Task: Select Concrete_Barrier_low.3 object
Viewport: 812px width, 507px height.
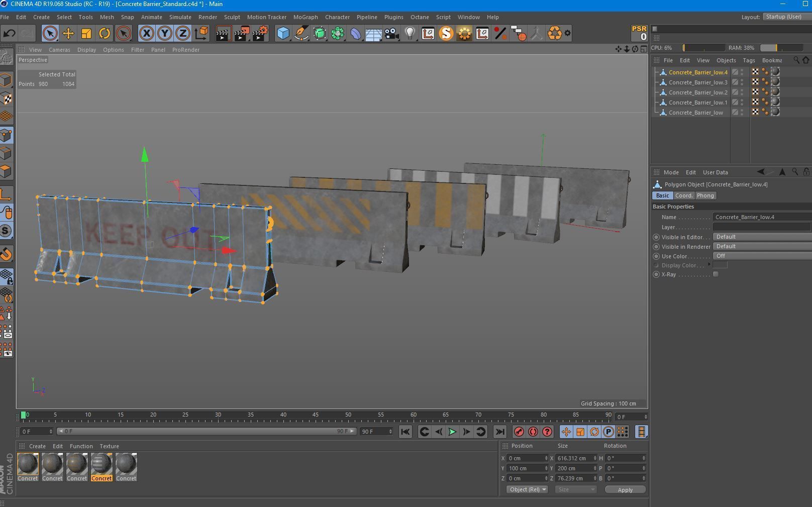Action: pyautogui.click(x=698, y=82)
